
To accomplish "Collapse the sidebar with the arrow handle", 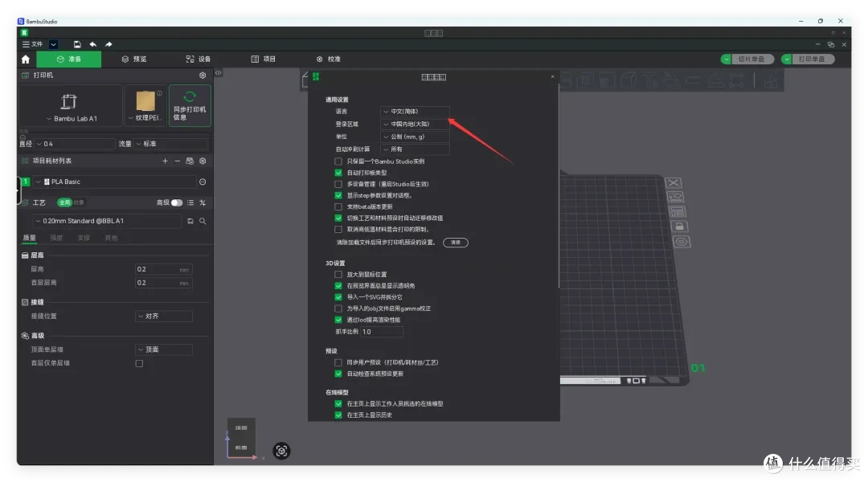I will tap(218, 72).
